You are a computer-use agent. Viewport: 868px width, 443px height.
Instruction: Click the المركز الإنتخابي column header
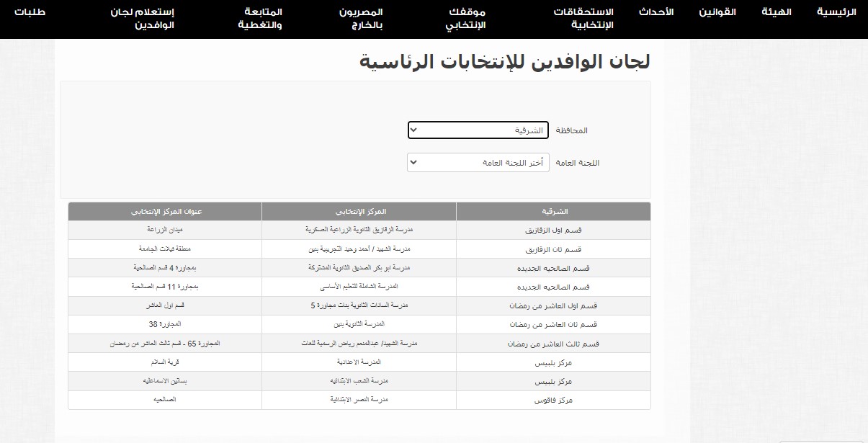click(x=359, y=212)
